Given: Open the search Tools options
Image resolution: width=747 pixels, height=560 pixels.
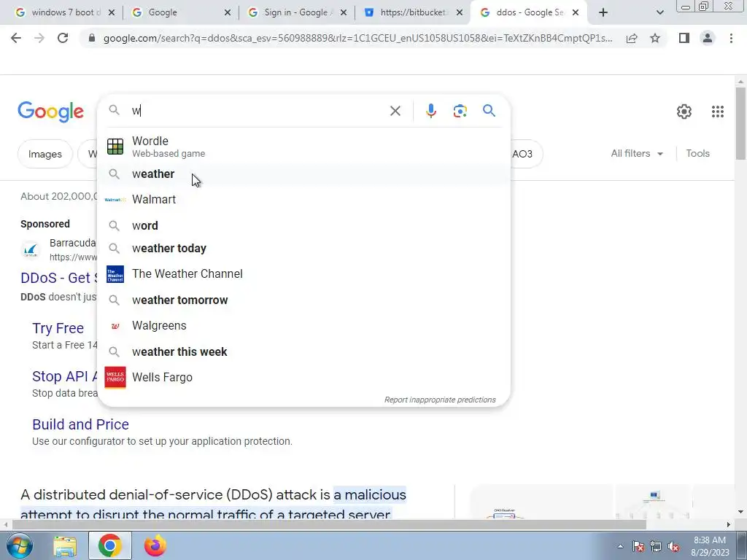Looking at the screenshot, I should pyautogui.click(x=697, y=153).
